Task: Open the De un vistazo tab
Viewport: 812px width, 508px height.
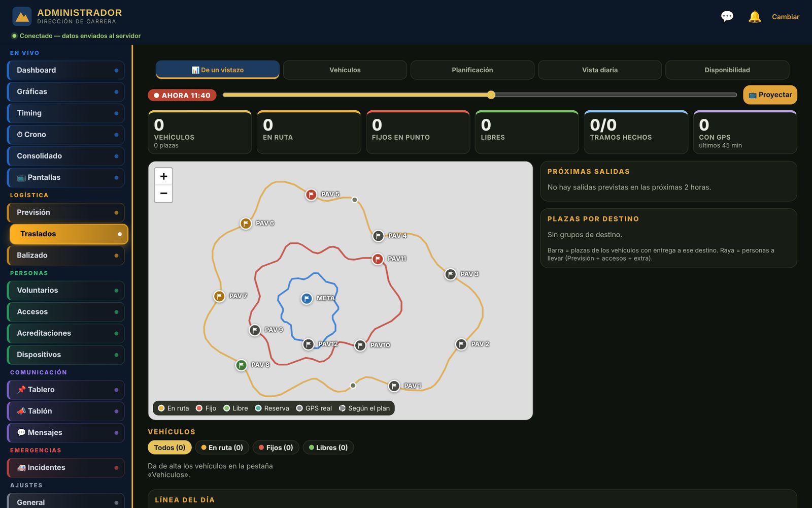Action: coord(218,70)
